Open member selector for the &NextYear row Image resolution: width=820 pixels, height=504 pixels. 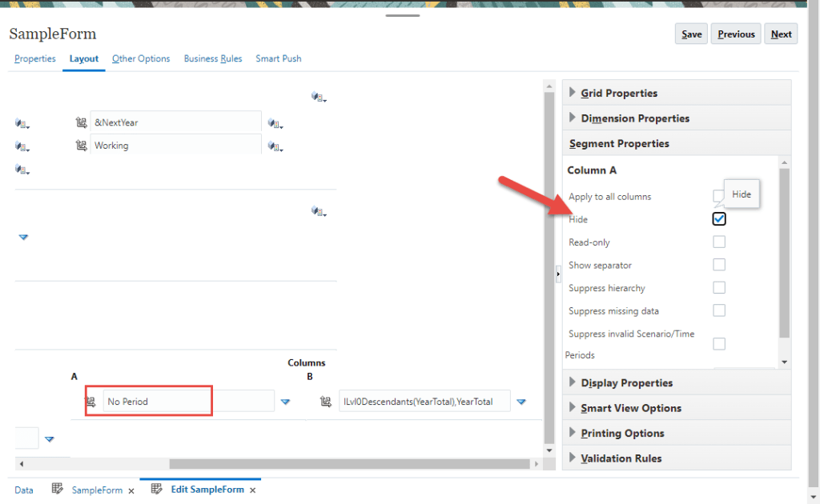pos(81,122)
